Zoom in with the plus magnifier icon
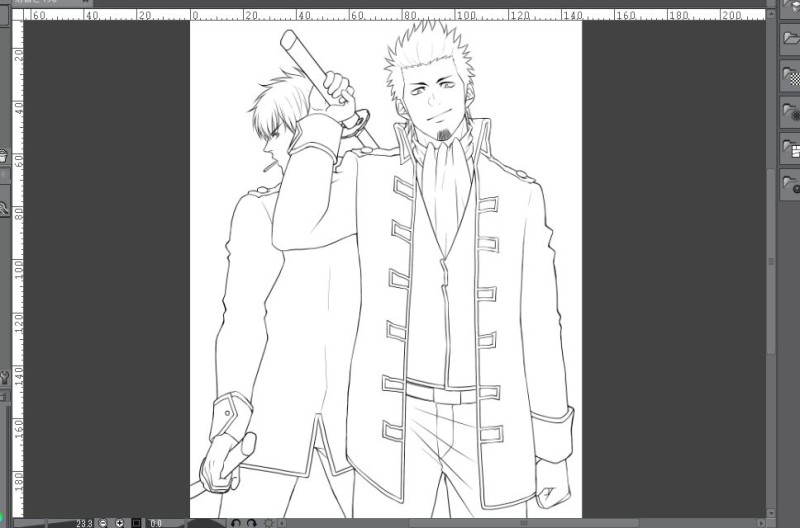The image size is (800, 528). tap(119, 523)
